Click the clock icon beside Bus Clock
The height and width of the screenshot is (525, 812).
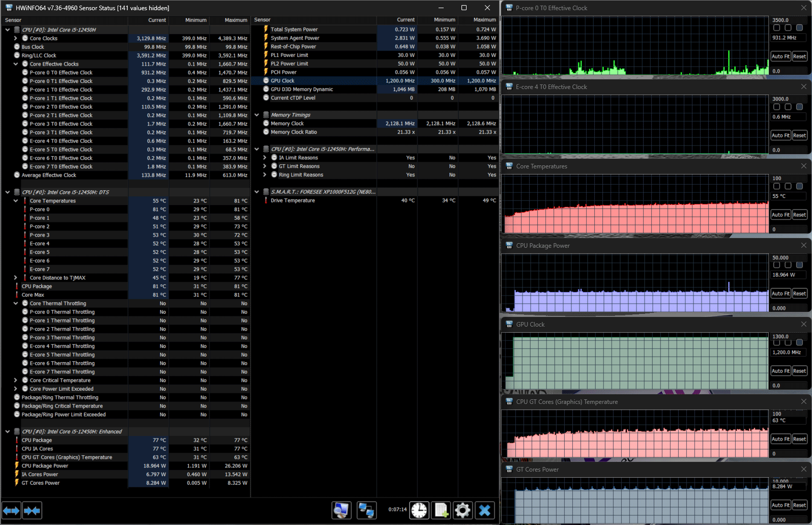(17, 47)
